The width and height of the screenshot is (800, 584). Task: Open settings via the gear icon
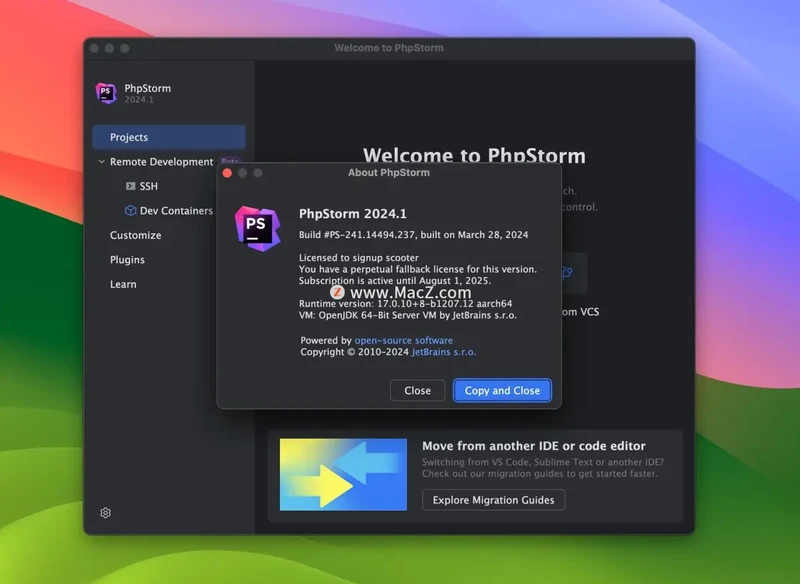coord(106,513)
